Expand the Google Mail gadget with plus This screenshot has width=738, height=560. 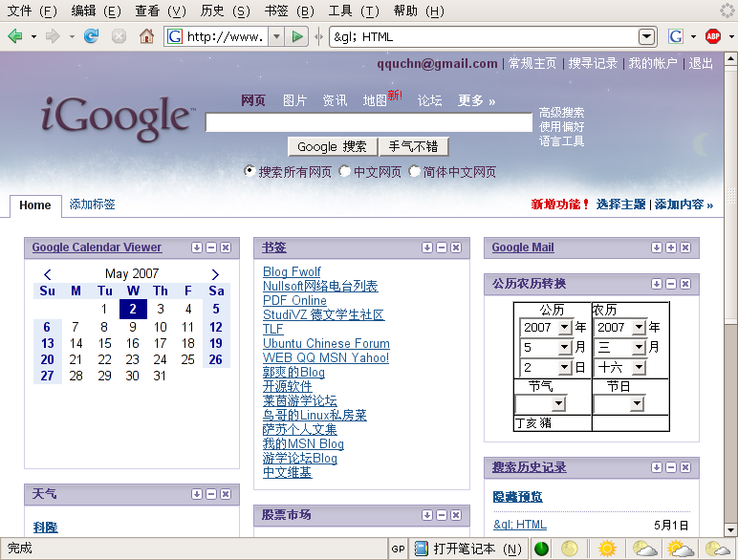(x=671, y=248)
